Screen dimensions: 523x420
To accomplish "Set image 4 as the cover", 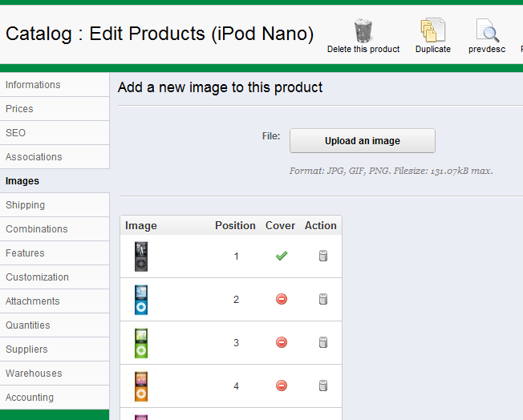I will (x=281, y=386).
